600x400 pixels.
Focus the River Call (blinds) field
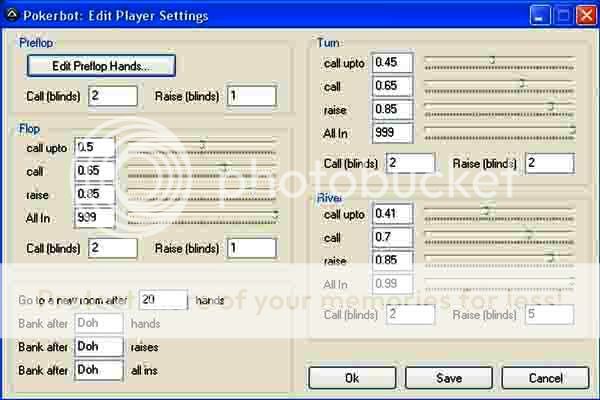[410, 314]
